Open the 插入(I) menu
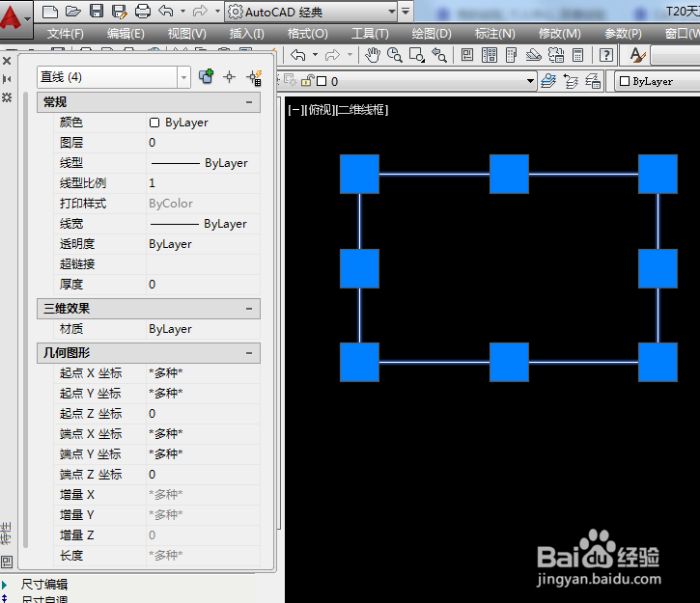This screenshot has height=603, width=700. coord(246,34)
